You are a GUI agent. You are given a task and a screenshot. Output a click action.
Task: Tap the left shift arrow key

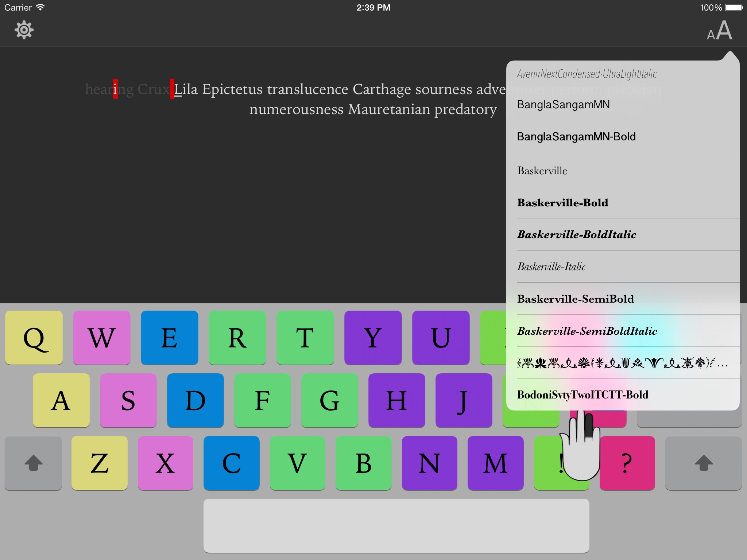click(33, 463)
